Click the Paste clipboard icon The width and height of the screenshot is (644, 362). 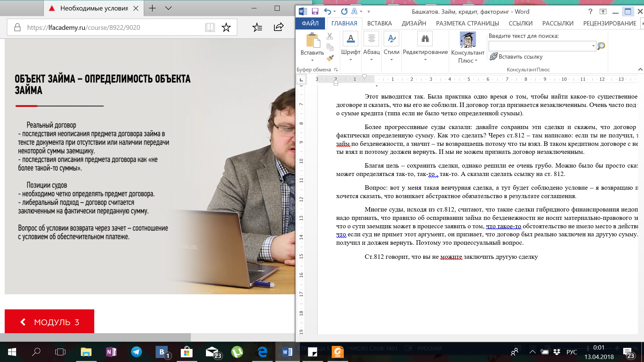click(x=313, y=40)
